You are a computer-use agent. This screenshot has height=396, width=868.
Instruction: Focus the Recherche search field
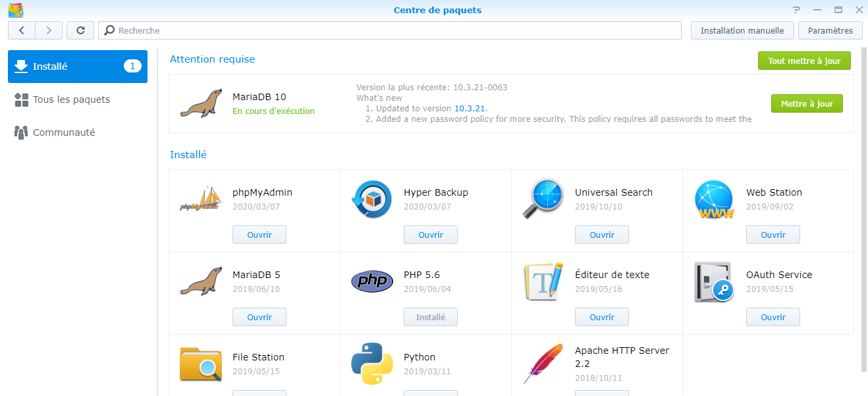click(390, 30)
